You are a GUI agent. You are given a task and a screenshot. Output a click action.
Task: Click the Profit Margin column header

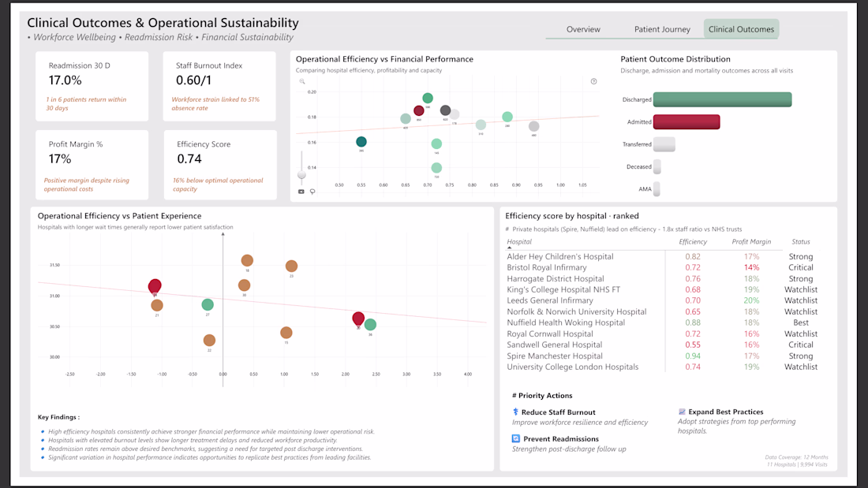[x=751, y=242]
